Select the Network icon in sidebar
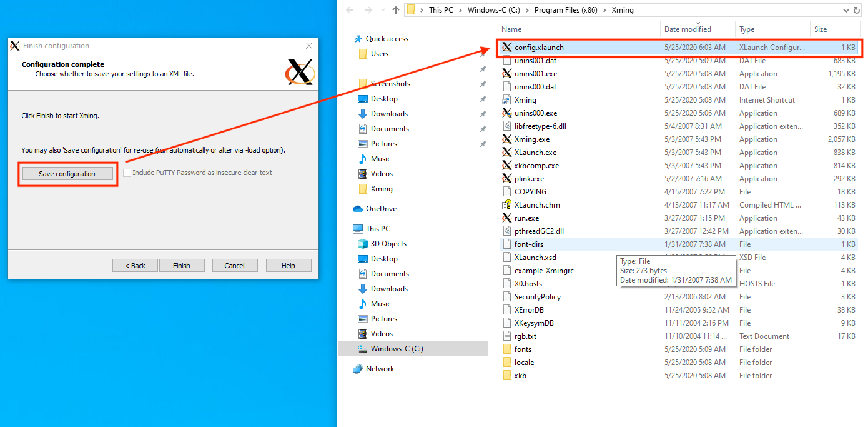Screen dimensions: 868x427 358,369
